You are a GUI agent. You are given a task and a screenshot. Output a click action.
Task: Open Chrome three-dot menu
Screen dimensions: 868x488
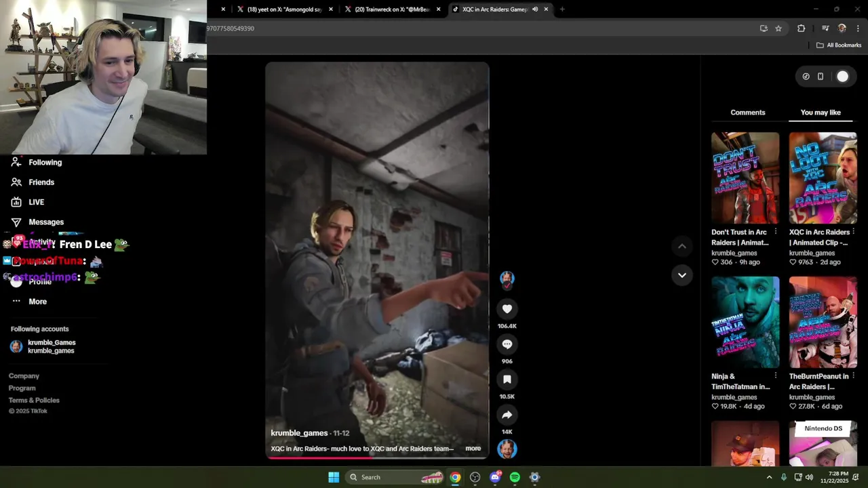(859, 28)
